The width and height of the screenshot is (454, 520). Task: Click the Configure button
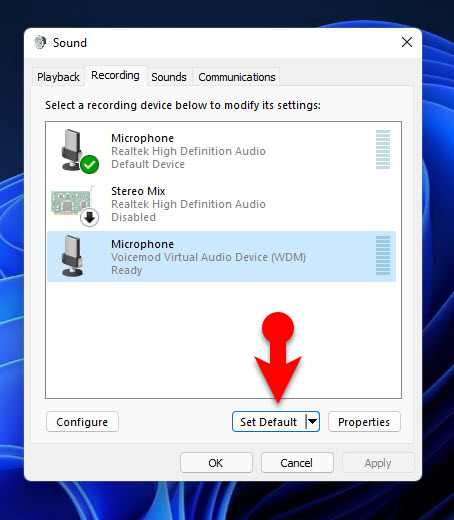(82, 422)
